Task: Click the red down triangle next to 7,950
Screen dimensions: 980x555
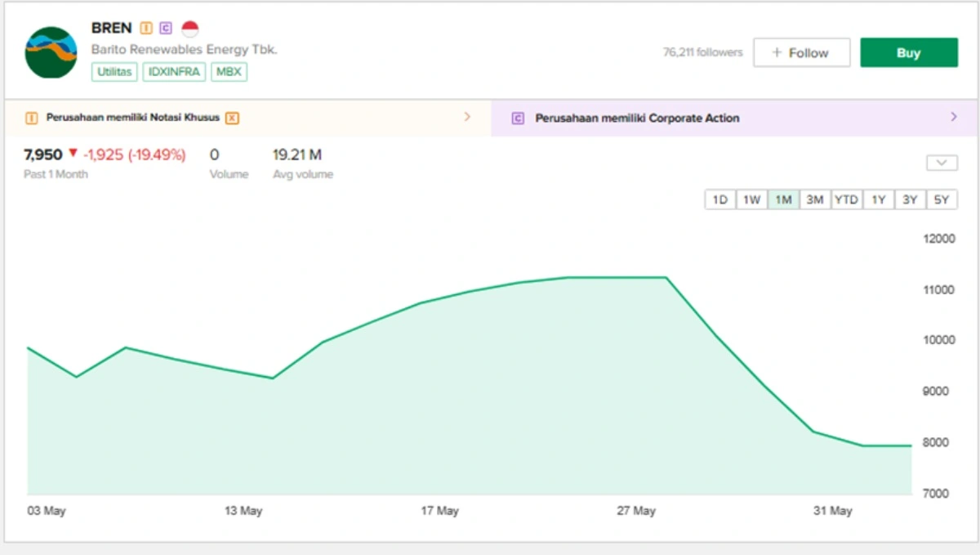Action: pos(73,153)
